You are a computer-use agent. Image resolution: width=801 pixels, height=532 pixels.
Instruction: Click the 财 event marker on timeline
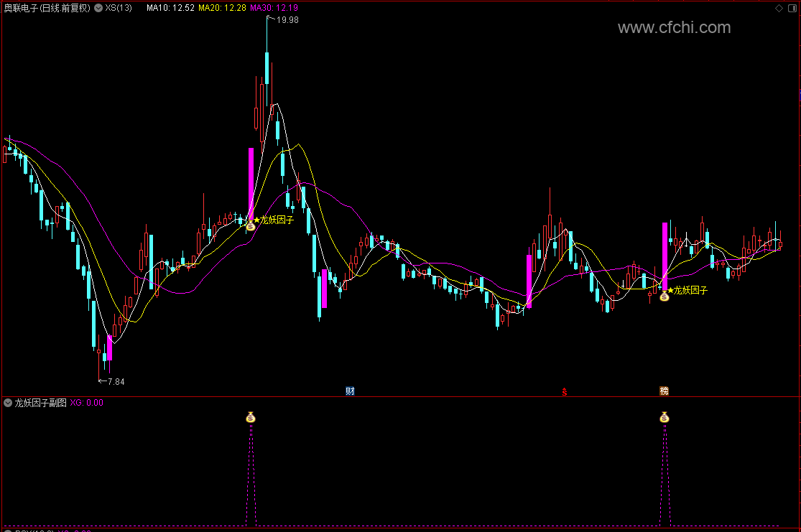(x=350, y=391)
